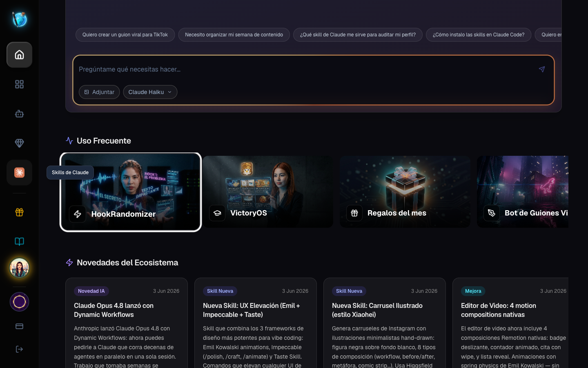The image size is (588, 368).
Task: Click 'Skill Nueva' tag on Carrusel Ilustrado card
Action: (x=349, y=291)
